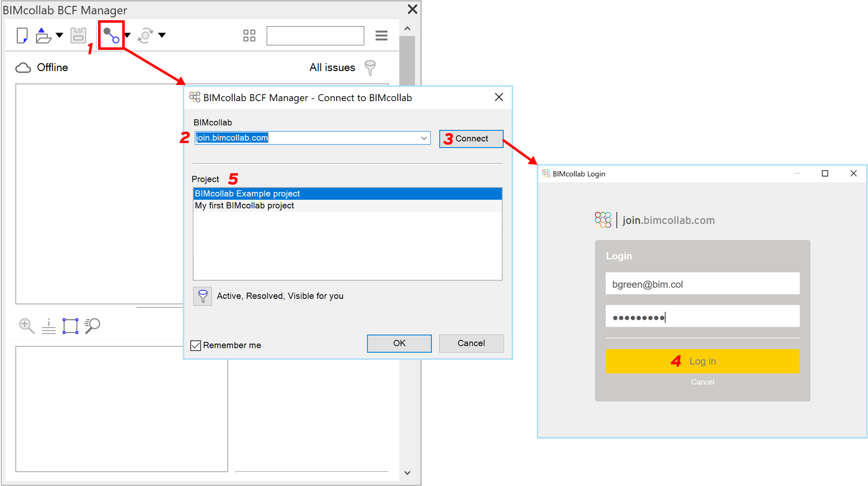Click the Offline cloud status icon

pos(23,68)
